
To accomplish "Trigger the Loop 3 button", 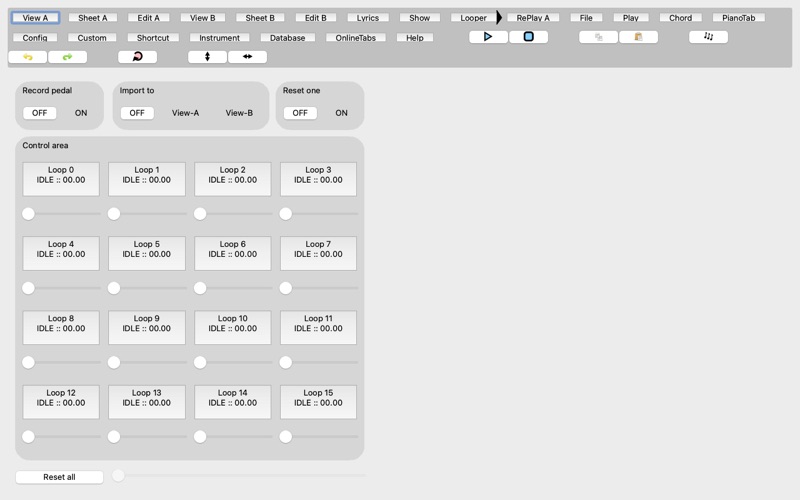I will [x=318, y=179].
